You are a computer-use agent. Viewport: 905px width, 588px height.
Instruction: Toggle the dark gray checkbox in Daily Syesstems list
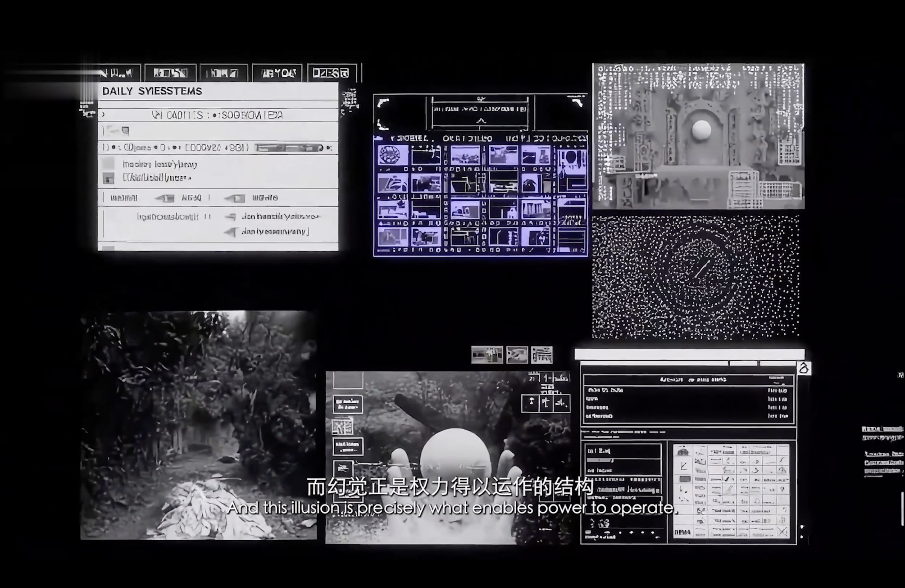108,178
